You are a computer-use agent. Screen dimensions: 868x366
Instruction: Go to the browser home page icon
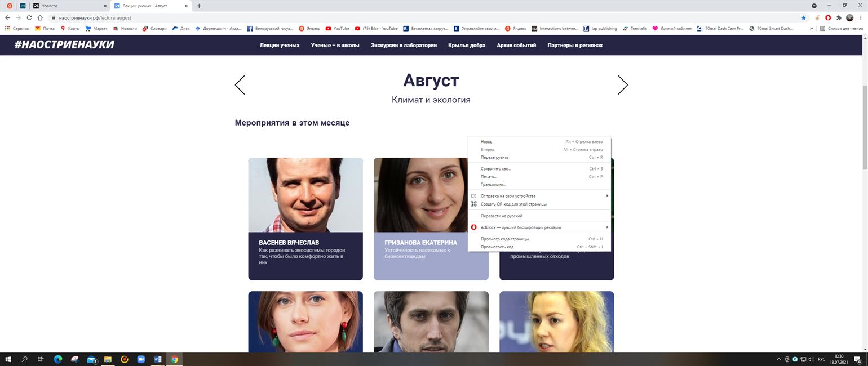pos(39,17)
